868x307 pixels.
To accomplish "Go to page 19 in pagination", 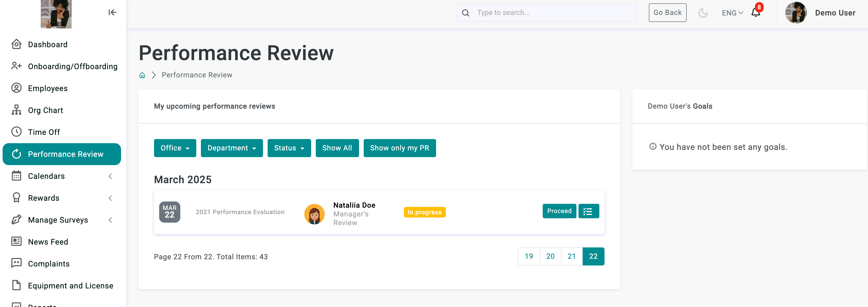I will (529, 256).
